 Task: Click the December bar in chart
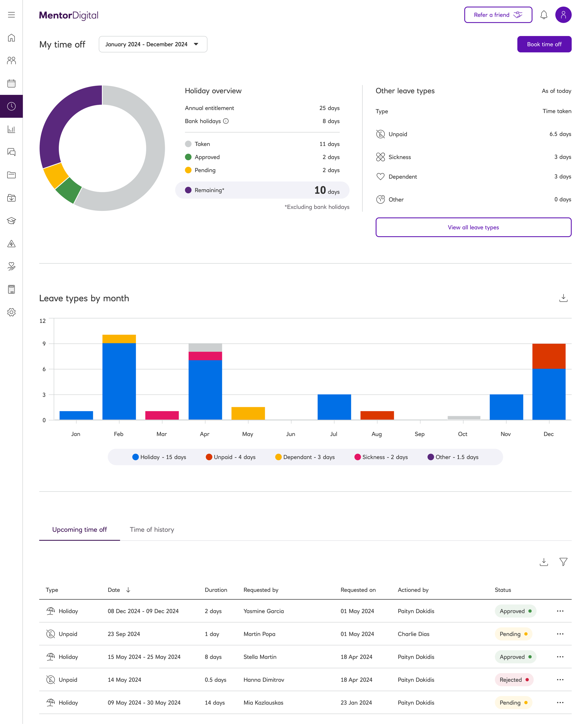tap(549, 382)
